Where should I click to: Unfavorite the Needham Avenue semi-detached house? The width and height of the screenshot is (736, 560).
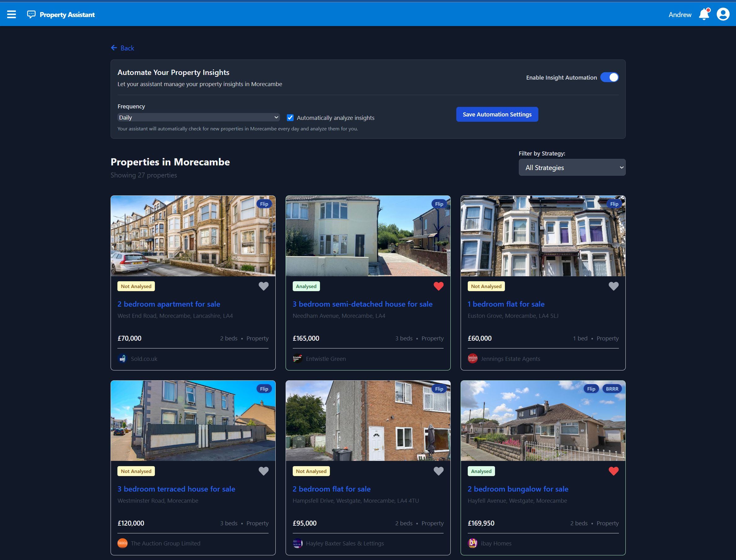[x=438, y=286]
